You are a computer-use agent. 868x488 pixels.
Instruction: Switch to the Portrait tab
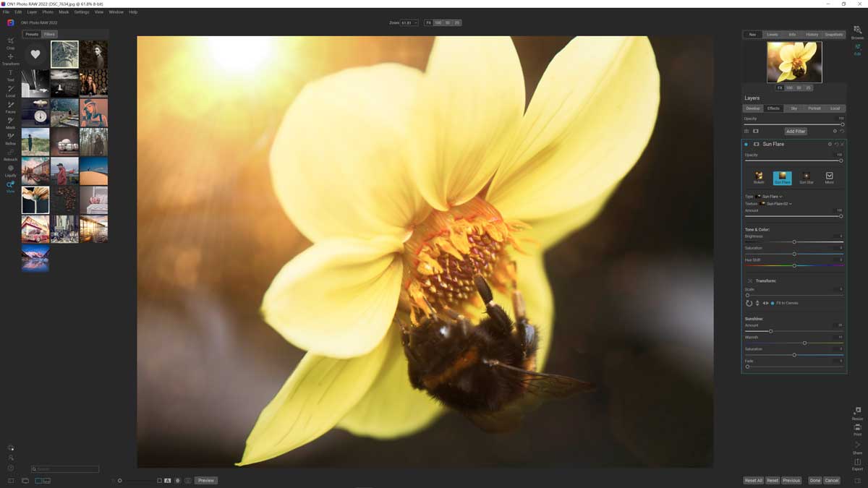click(814, 108)
